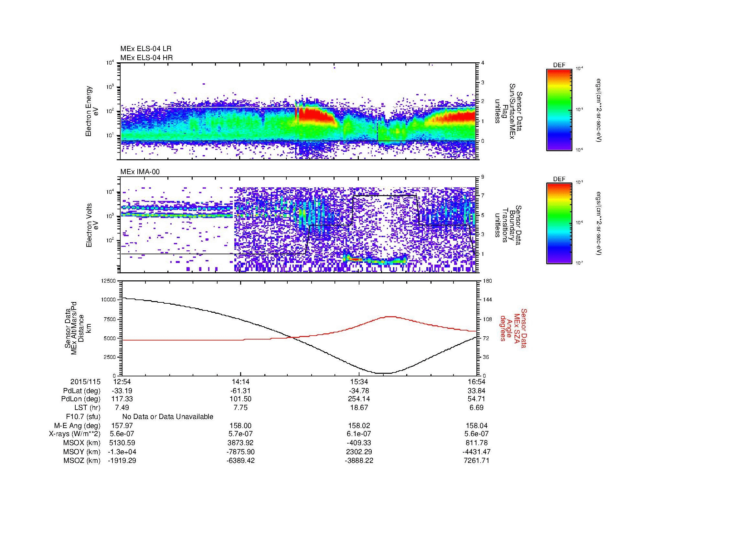Image resolution: width=756 pixels, height=534 pixels.
Task: Click the lower DEF color bar for IMA
Action: [x=559, y=223]
